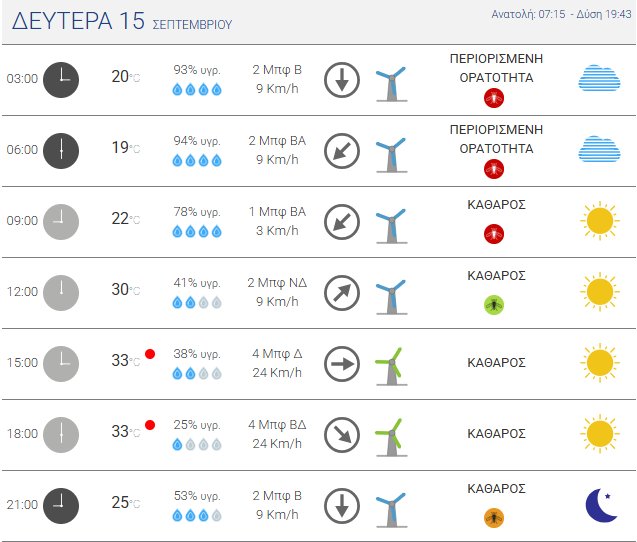
Task: Click the clock icon for 03:00
Action: tap(61, 79)
